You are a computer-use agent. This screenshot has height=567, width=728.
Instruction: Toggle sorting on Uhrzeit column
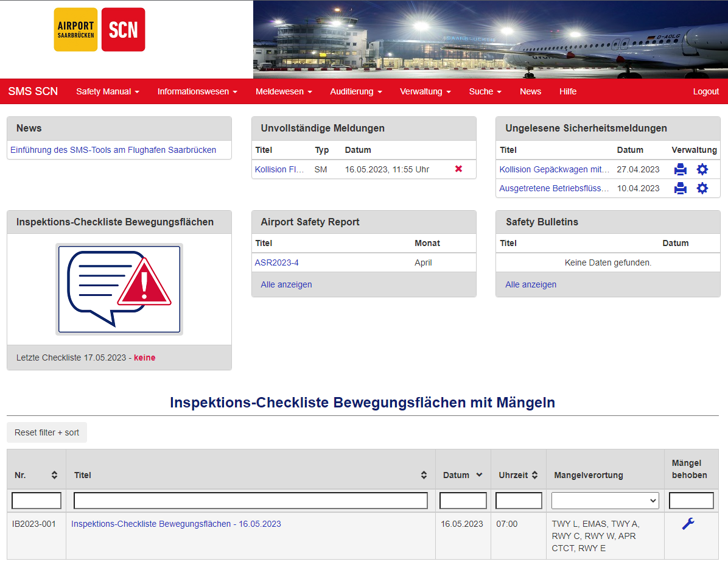[x=534, y=475]
